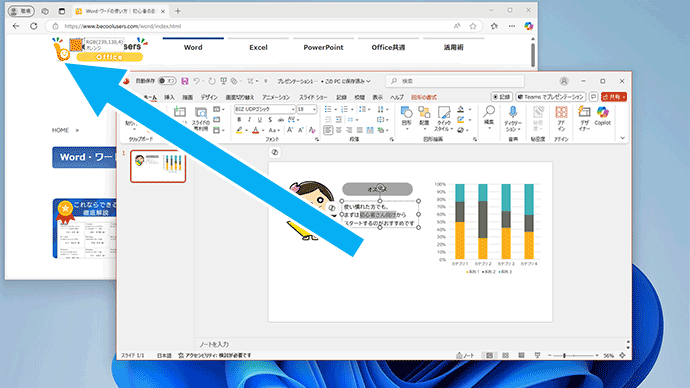
Task: Select slide 1 thumbnail in the slide panel
Action: (158, 166)
